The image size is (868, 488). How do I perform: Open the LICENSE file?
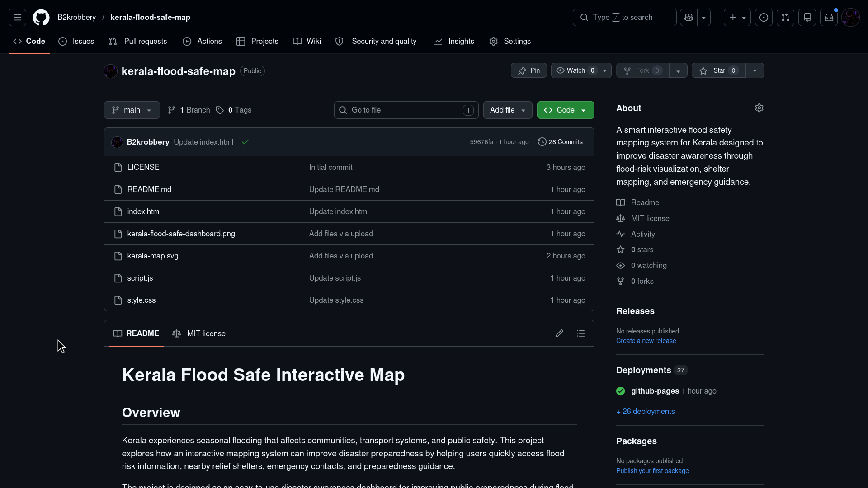[143, 167]
